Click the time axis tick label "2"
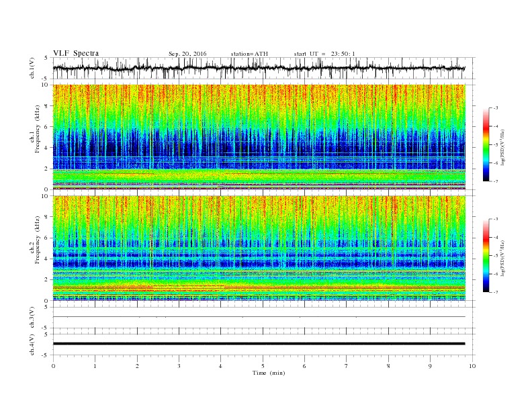532x411 pixels. click(137, 366)
